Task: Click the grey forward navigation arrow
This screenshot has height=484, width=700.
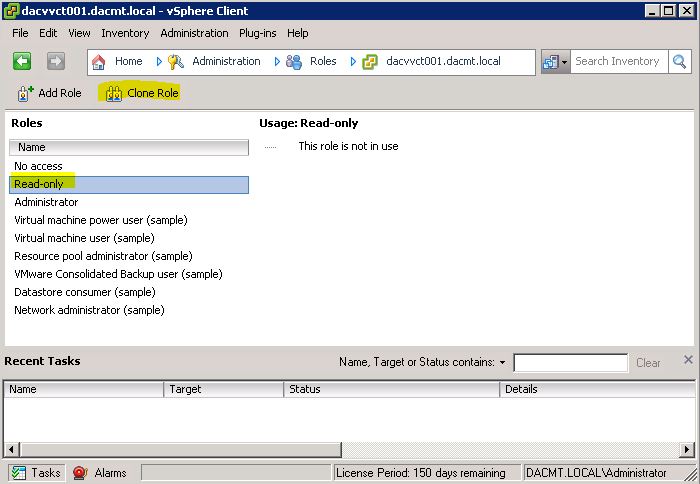Action: pyautogui.click(x=56, y=61)
